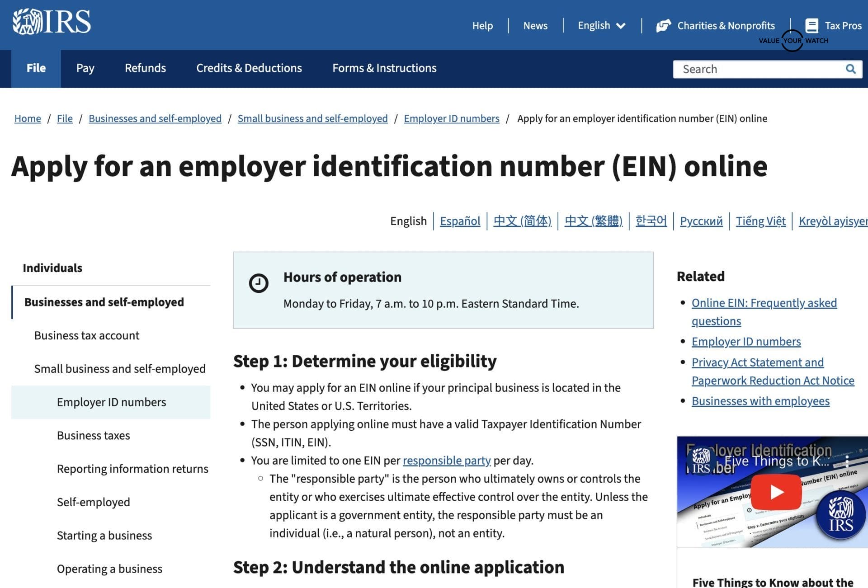Open Online EIN frequently asked questions
The height and width of the screenshot is (588, 868).
coord(764,303)
